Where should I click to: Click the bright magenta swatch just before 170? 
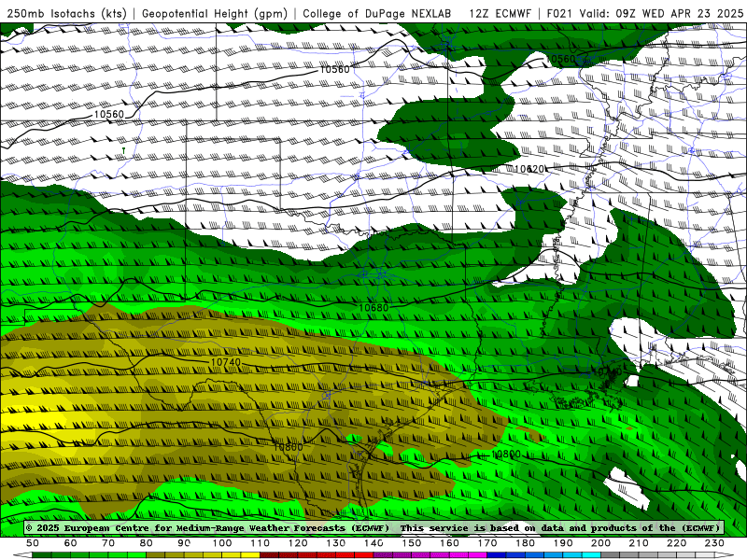click(x=478, y=555)
